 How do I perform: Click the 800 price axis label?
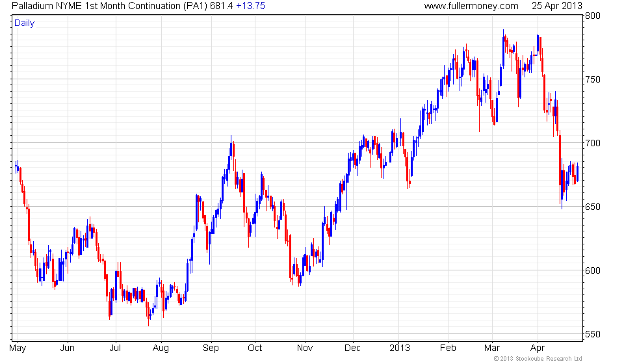pos(592,16)
